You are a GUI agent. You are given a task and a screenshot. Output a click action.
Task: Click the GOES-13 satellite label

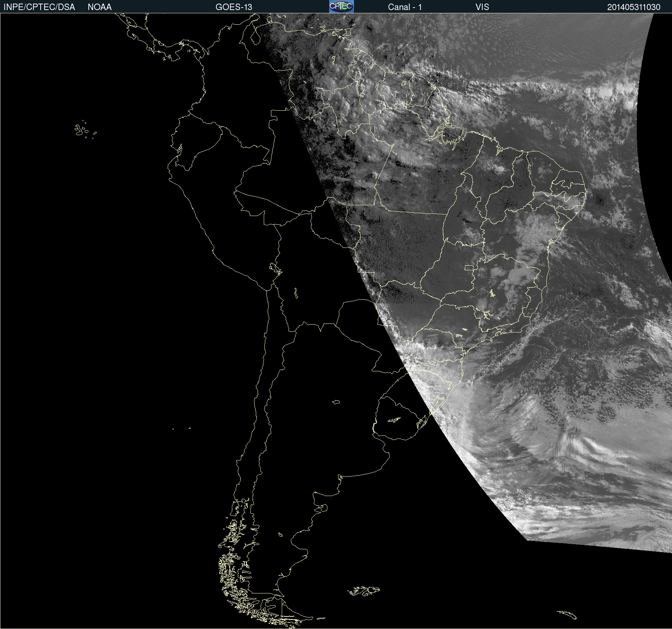coord(234,7)
